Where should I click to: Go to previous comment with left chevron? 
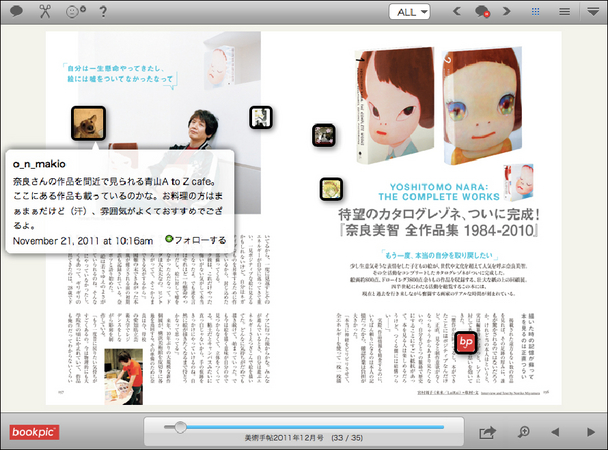pyautogui.click(x=457, y=11)
